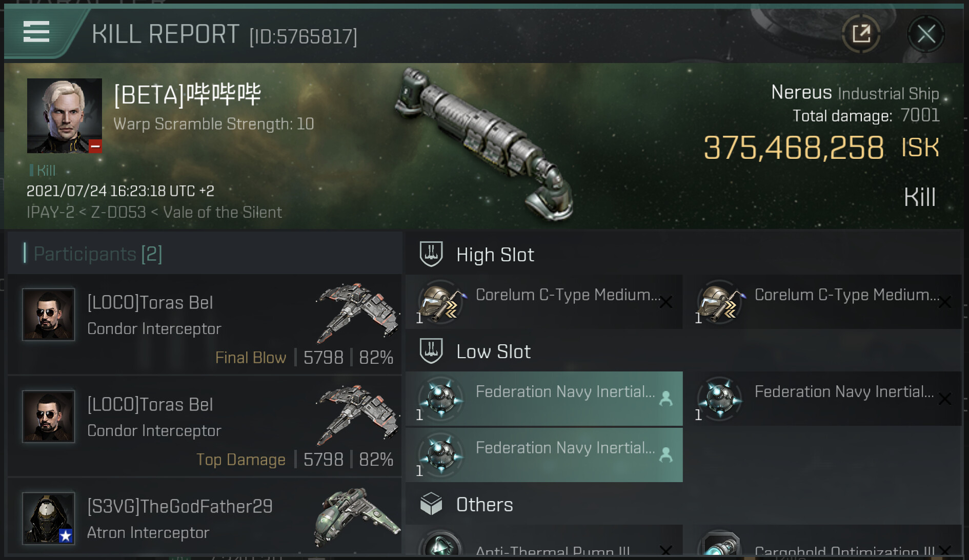Select the unhighlighted Federation Navy Inertial module
This screenshot has height=560, width=969.
click(x=823, y=399)
